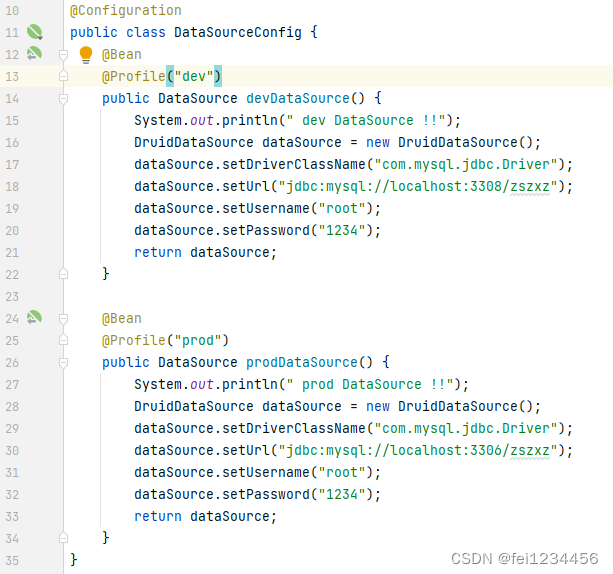Image resolution: width=613 pixels, height=574 pixels.
Task: Open the yellow lightbulb quick-fix on line 12
Action: coord(86,54)
